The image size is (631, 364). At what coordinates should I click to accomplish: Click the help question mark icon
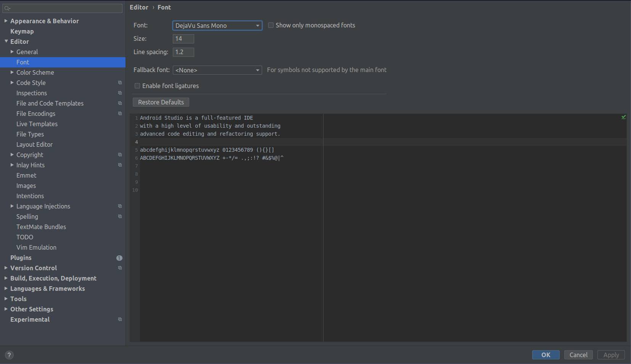pyautogui.click(x=9, y=355)
